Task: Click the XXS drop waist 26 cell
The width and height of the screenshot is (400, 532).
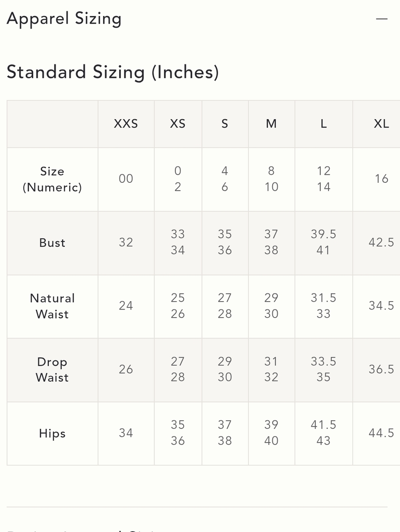Action: click(x=126, y=370)
